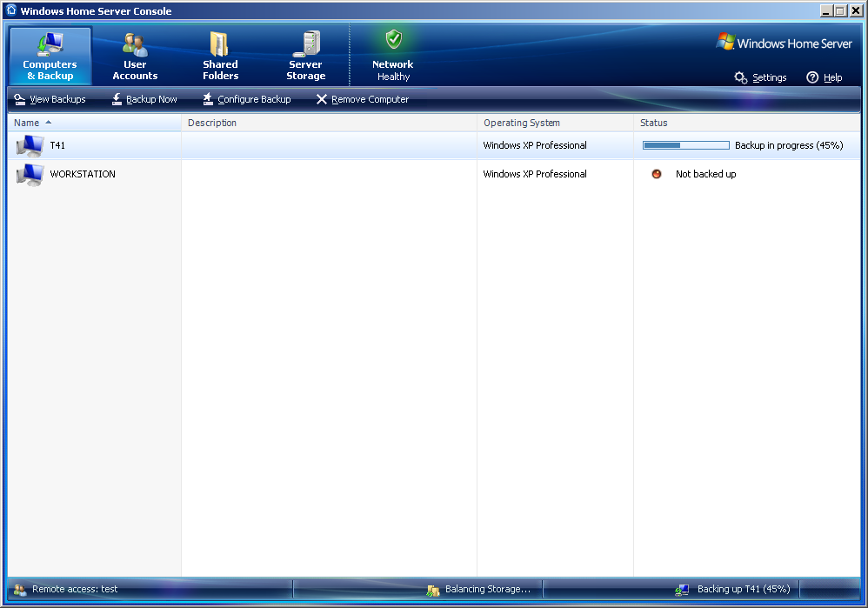Viewport: 868px width, 608px height.
Task: Click the User Accounts people icon
Action: tap(135, 45)
